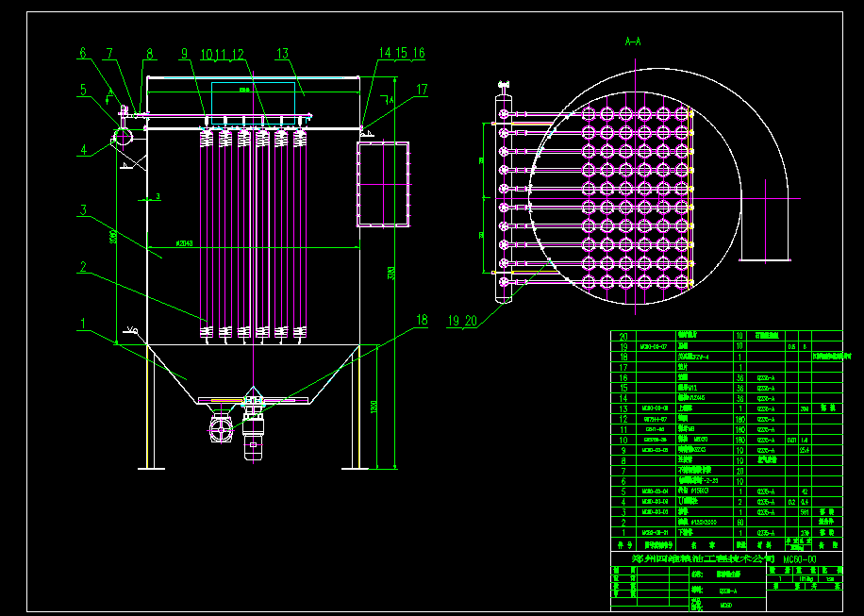Image resolution: width=864 pixels, height=616 pixels.
Task: Select the 19 20 callout under section view
Action: click(x=463, y=322)
